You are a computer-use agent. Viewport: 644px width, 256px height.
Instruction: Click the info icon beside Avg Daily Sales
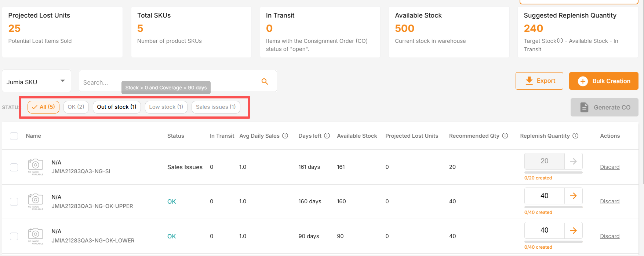[x=285, y=136]
